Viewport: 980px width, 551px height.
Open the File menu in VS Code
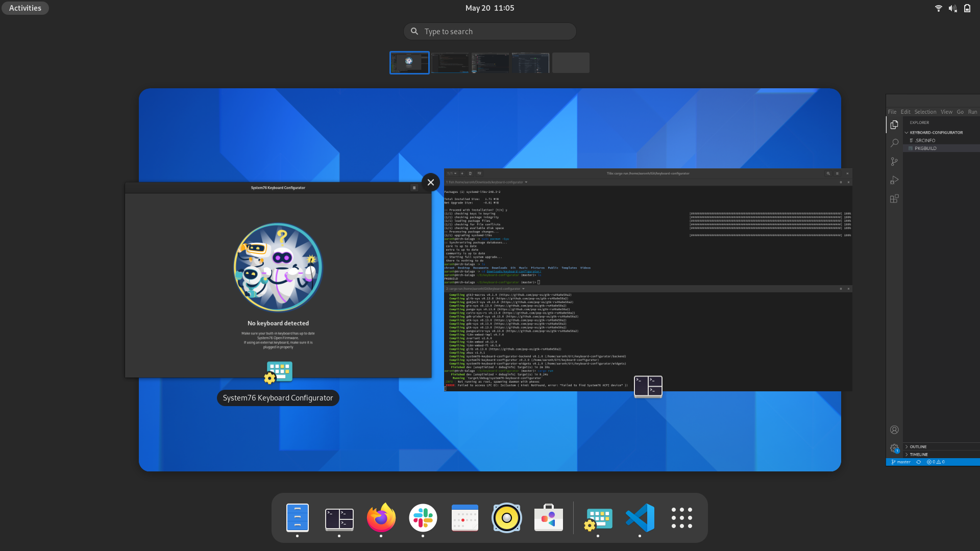892,111
